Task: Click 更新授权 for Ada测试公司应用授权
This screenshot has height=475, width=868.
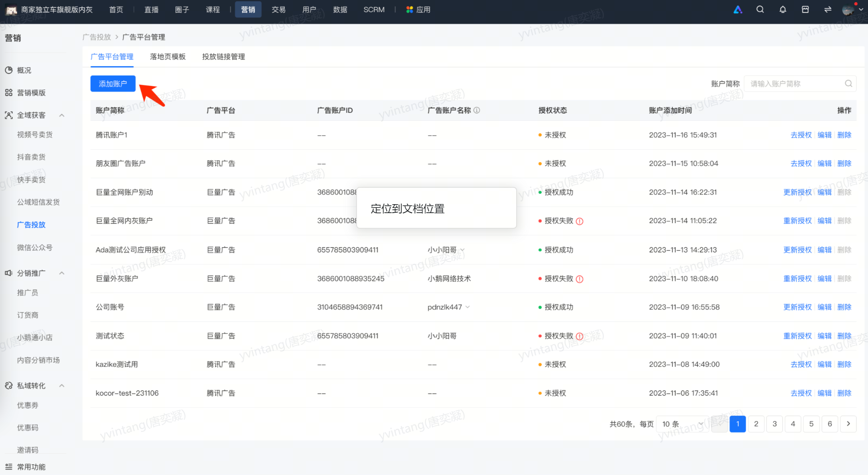Action: [x=797, y=250]
